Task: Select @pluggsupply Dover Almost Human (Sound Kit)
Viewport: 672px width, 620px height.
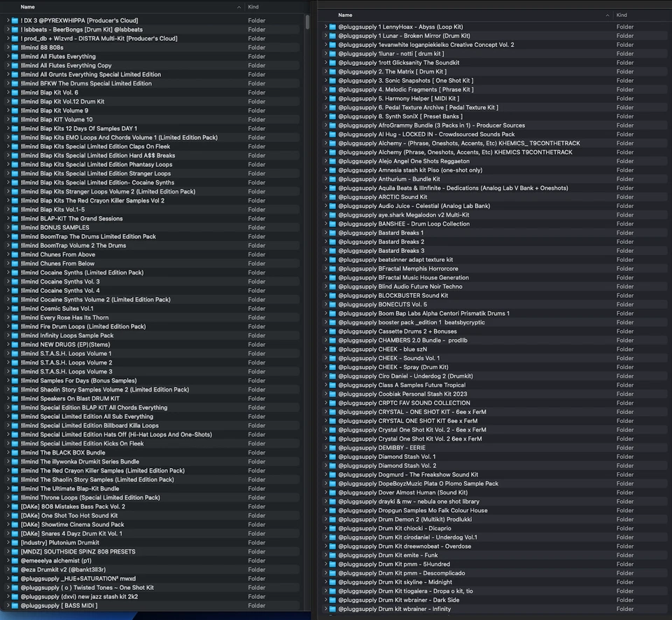Action: (495, 492)
